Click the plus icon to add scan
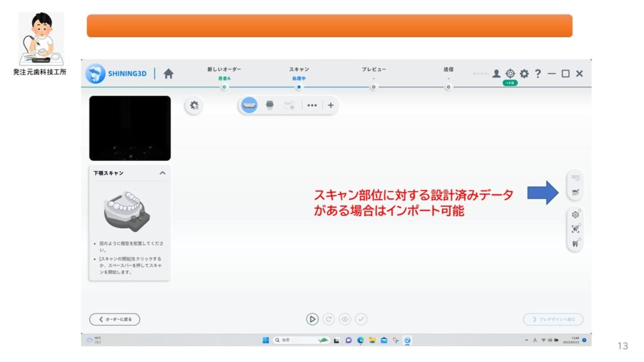The image size is (644, 362). pos(331,105)
